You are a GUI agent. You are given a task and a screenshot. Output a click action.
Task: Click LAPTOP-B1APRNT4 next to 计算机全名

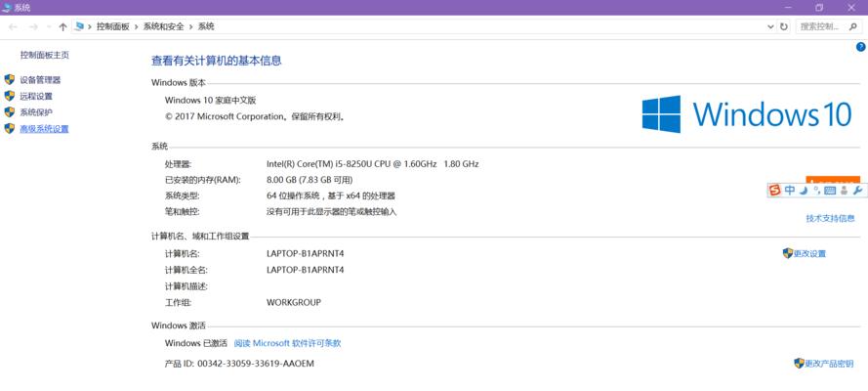tap(305, 270)
